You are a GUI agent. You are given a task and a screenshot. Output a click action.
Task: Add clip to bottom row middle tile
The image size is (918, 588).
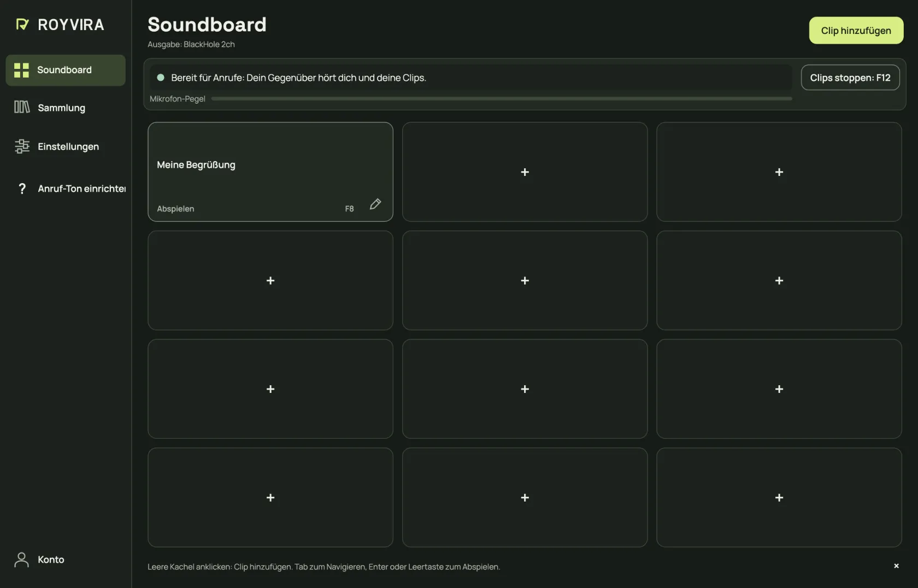pos(525,497)
